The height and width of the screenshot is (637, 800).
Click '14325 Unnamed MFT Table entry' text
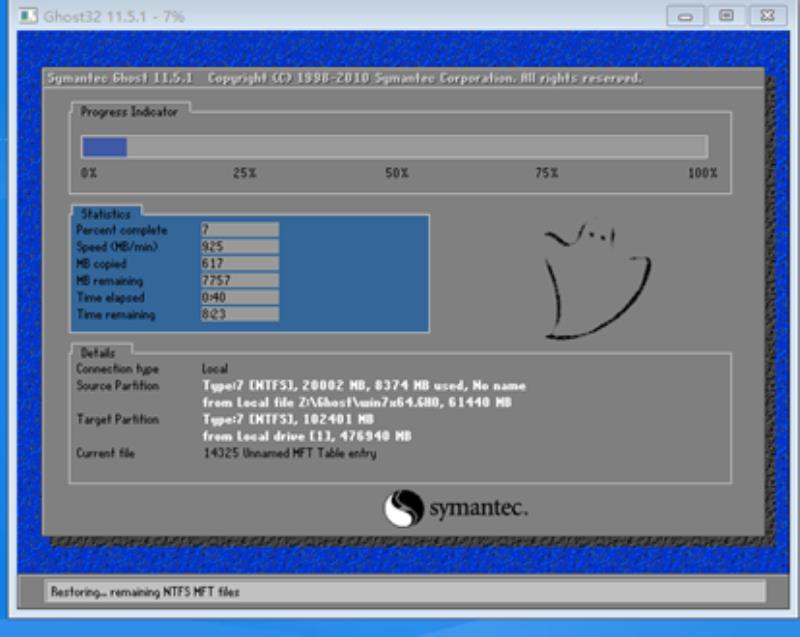click(x=290, y=453)
